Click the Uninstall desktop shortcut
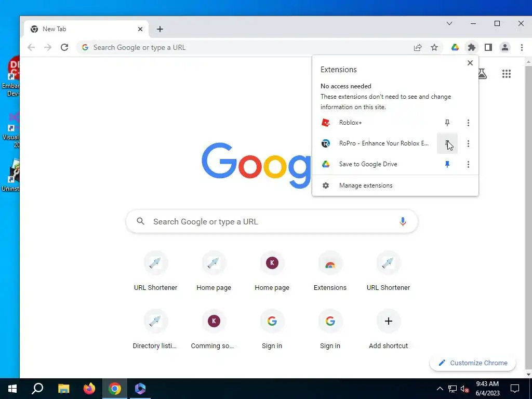The image size is (532, 399). click(10, 175)
